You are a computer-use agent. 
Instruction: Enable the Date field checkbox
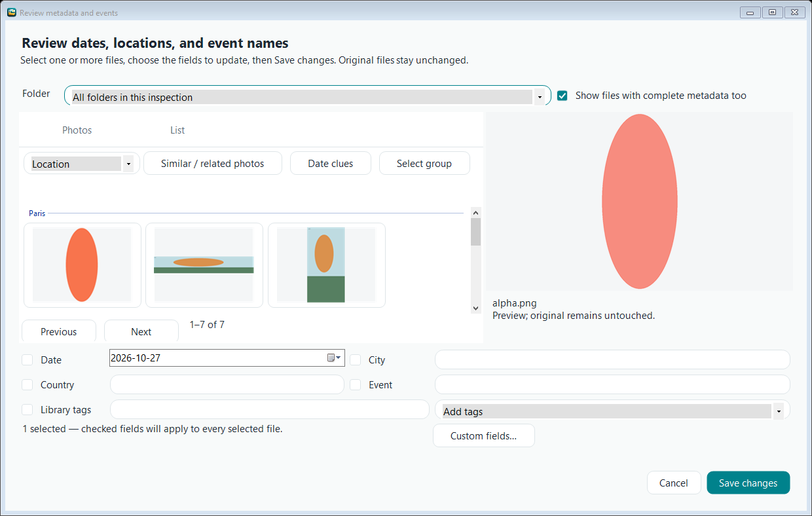click(27, 360)
